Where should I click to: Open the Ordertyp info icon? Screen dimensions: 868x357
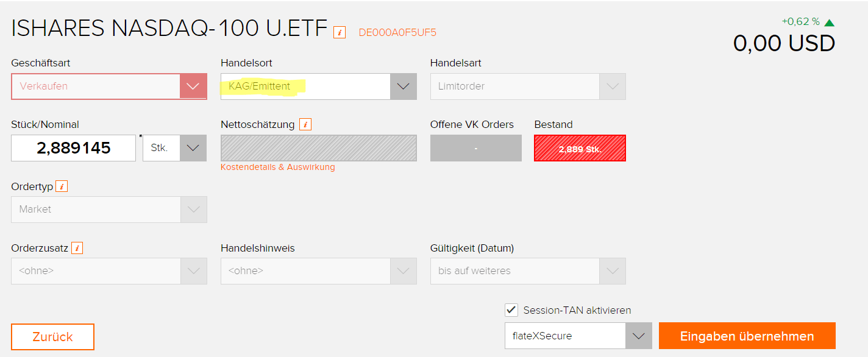[x=62, y=186]
